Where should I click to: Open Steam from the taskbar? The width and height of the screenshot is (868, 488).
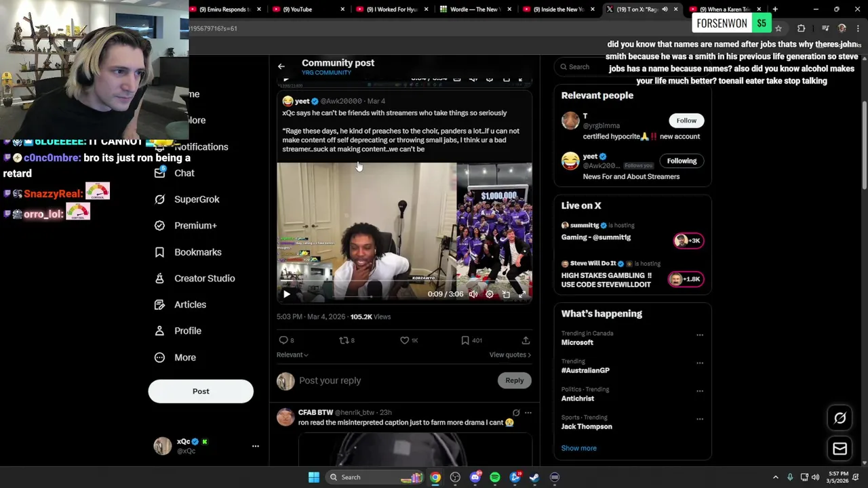(x=534, y=477)
